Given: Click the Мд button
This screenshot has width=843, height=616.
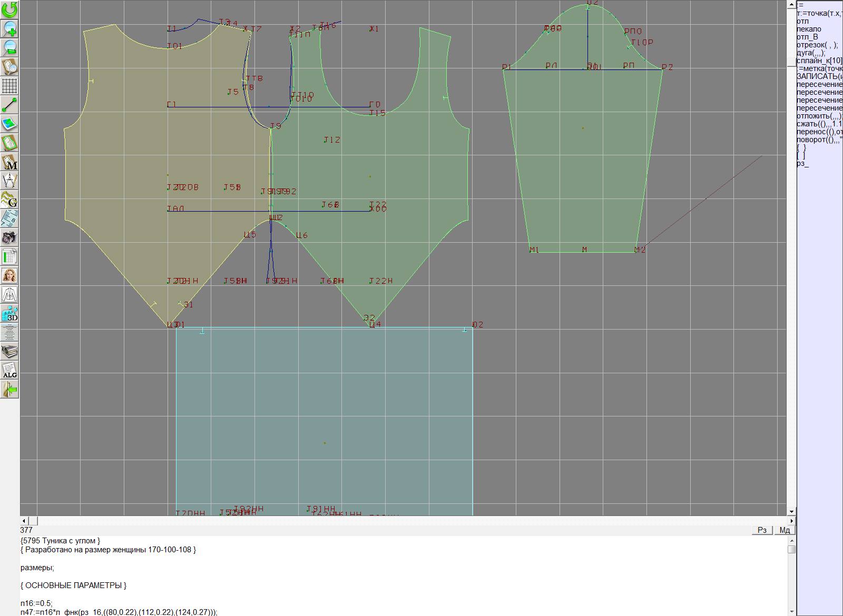Looking at the screenshot, I should tap(785, 530).
